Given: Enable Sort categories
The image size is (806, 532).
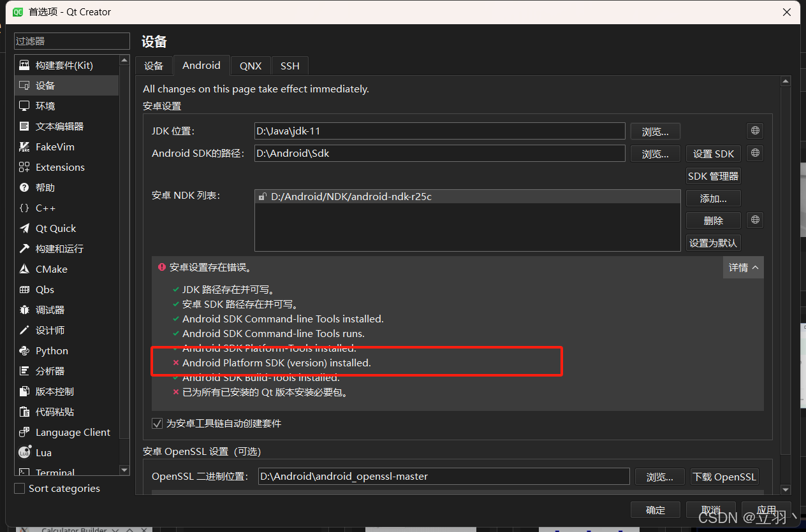Looking at the screenshot, I should point(19,488).
